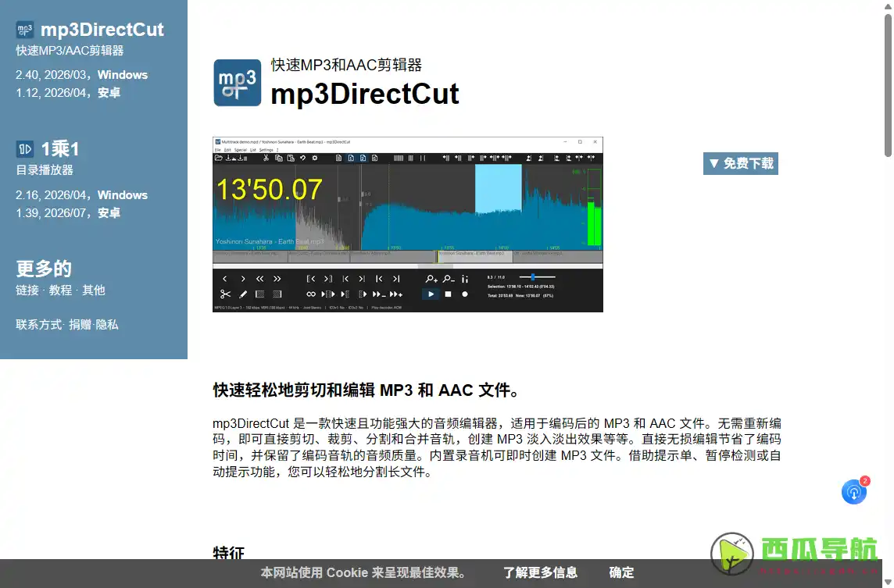
Task: Open 安卓 download for version 1.39
Action: (109, 212)
